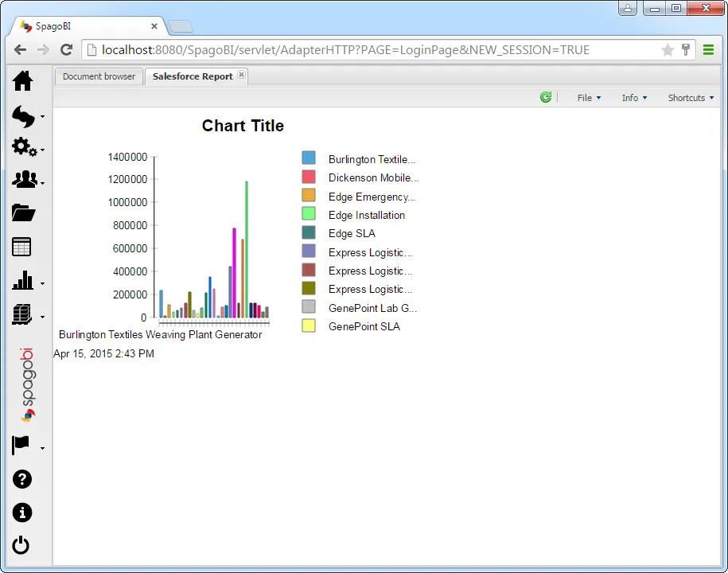Expand the Shortcuts dropdown
Screen dimensions: 728x573
687,97
